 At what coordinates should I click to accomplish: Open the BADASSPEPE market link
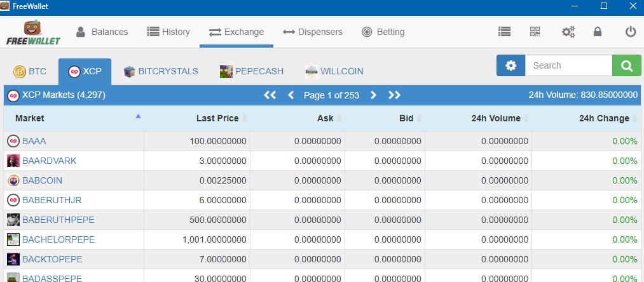[x=52, y=278]
